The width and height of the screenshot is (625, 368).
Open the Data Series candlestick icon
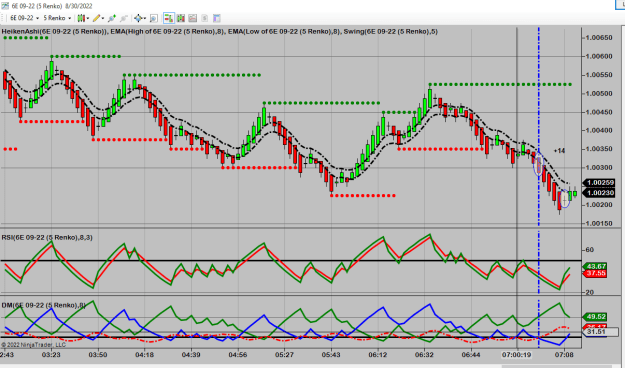tap(181, 18)
